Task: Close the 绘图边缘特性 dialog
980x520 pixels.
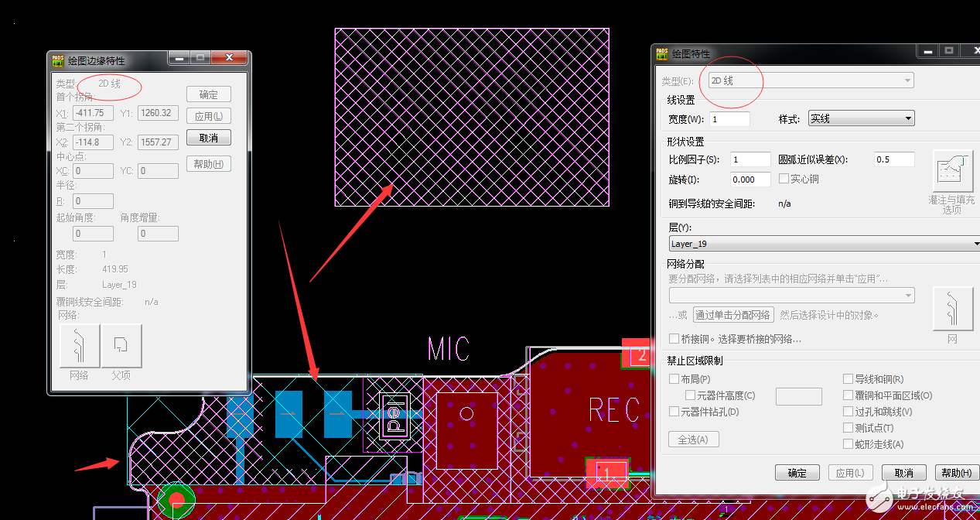Action: tap(229, 59)
